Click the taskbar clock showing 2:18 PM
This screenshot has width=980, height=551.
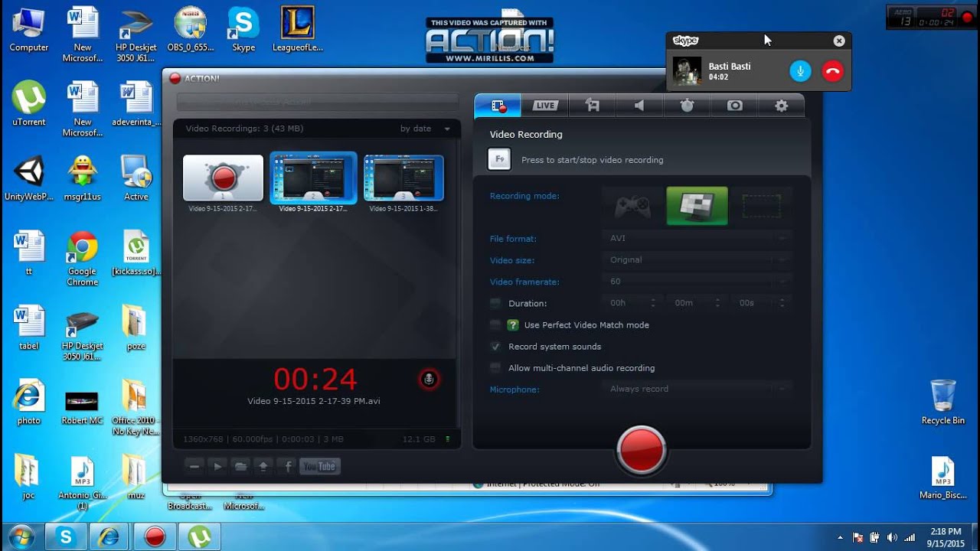(x=946, y=537)
